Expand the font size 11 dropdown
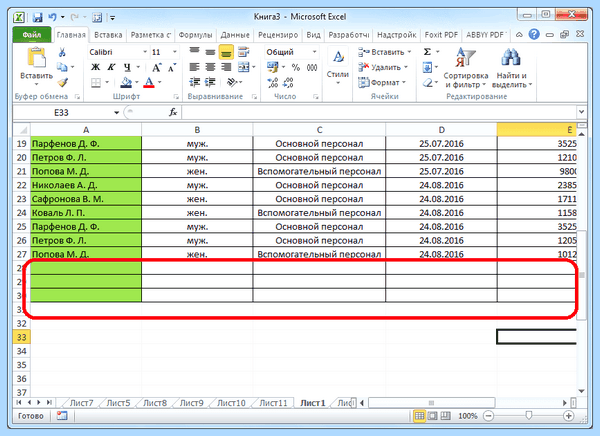Image resolution: width=600 pixels, height=436 pixels. click(174, 52)
